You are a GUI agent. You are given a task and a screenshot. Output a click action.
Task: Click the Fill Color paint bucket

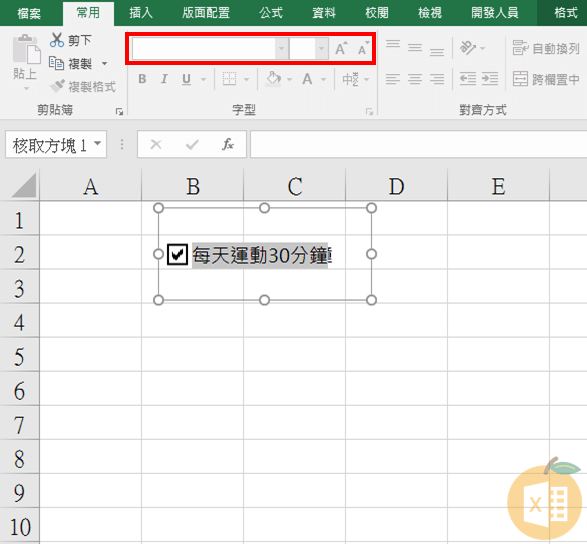(x=273, y=79)
